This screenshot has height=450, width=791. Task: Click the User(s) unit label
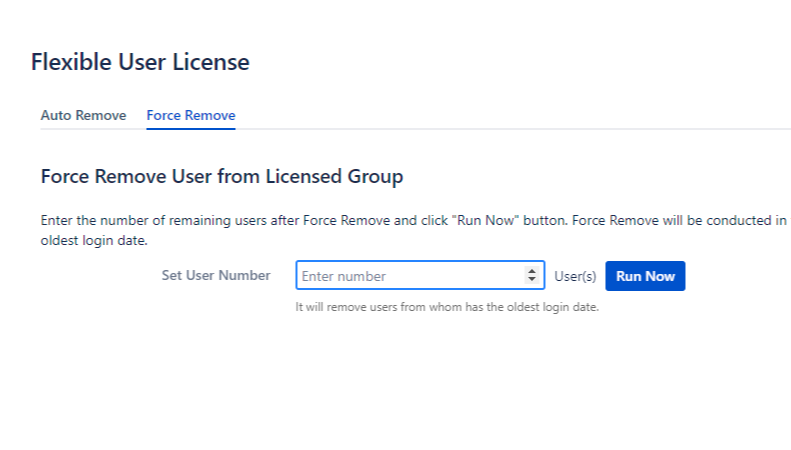tap(575, 276)
